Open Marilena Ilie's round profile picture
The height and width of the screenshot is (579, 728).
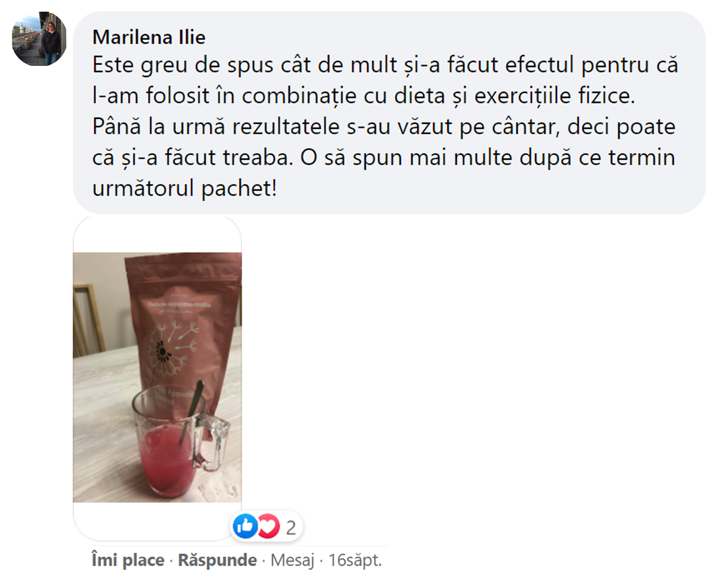(39, 39)
